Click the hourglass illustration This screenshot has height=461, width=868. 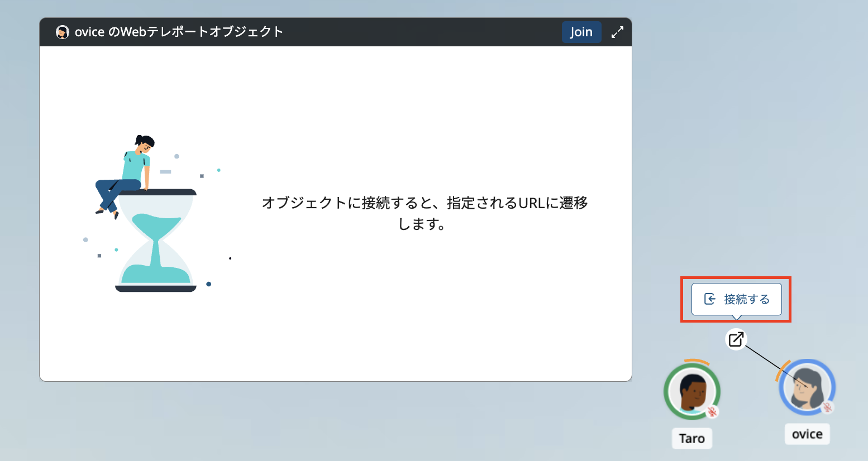(156, 240)
